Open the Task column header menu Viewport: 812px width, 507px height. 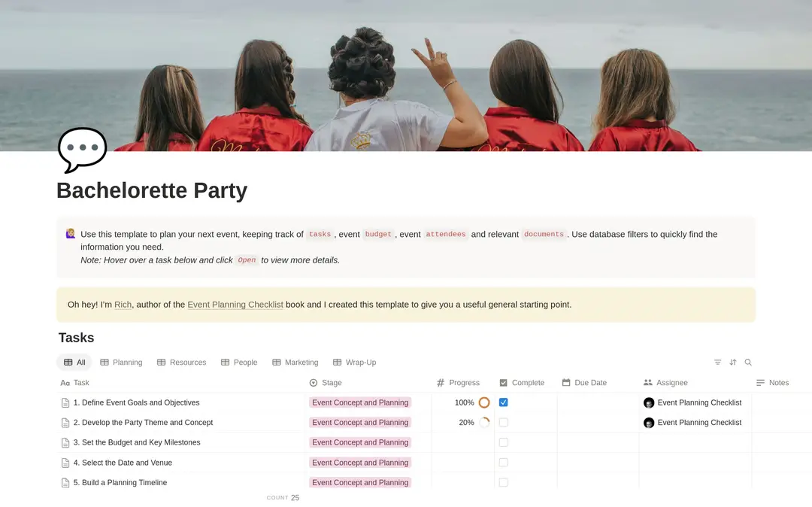75,383
